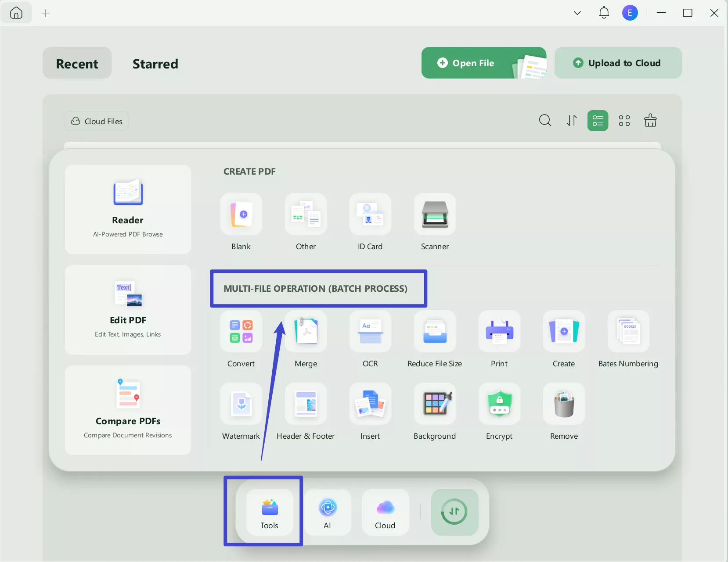The image size is (728, 562).
Task: Open batch Convert tool
Action: click(x=241, y=331)
